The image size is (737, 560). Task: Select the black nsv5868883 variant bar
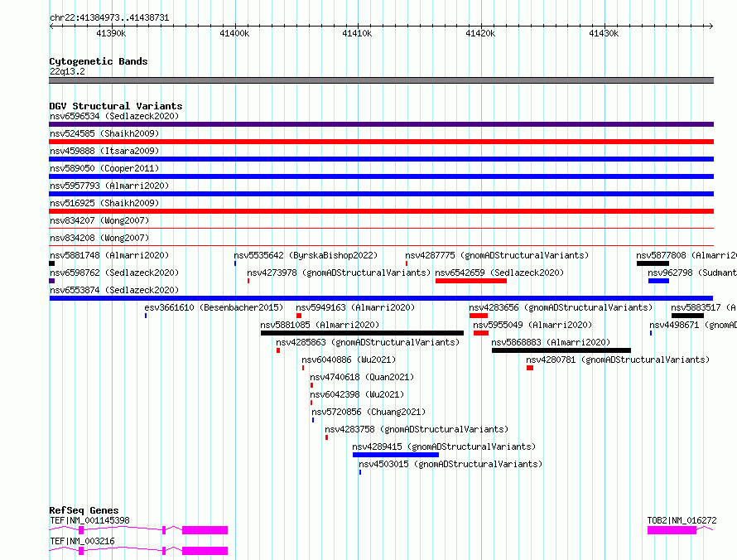561,350
